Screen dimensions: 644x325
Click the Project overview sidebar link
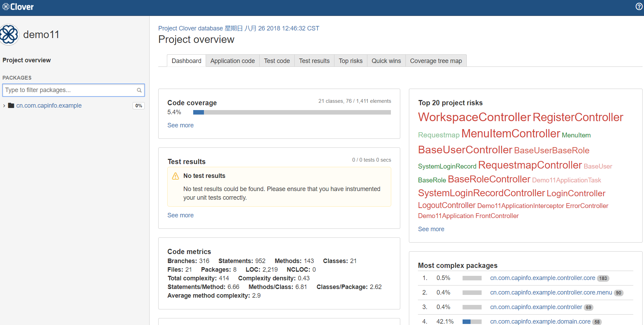click(x=27, y=60)
